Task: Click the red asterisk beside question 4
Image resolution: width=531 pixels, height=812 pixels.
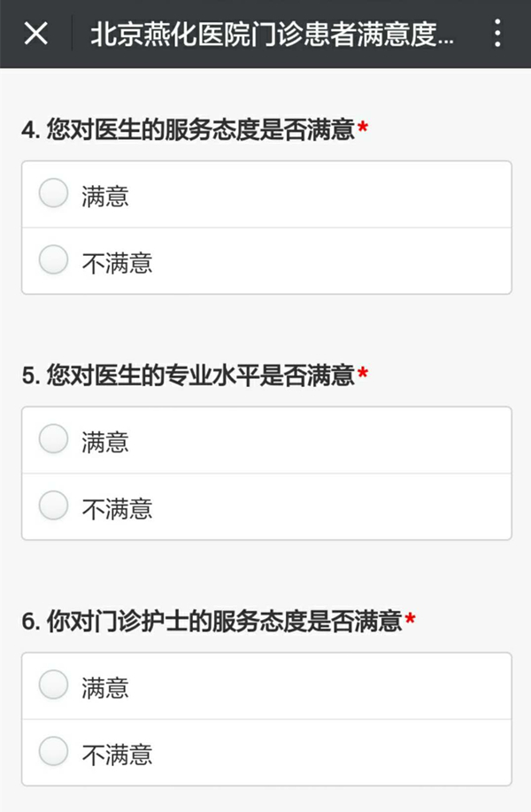Action: pos(363,127)
